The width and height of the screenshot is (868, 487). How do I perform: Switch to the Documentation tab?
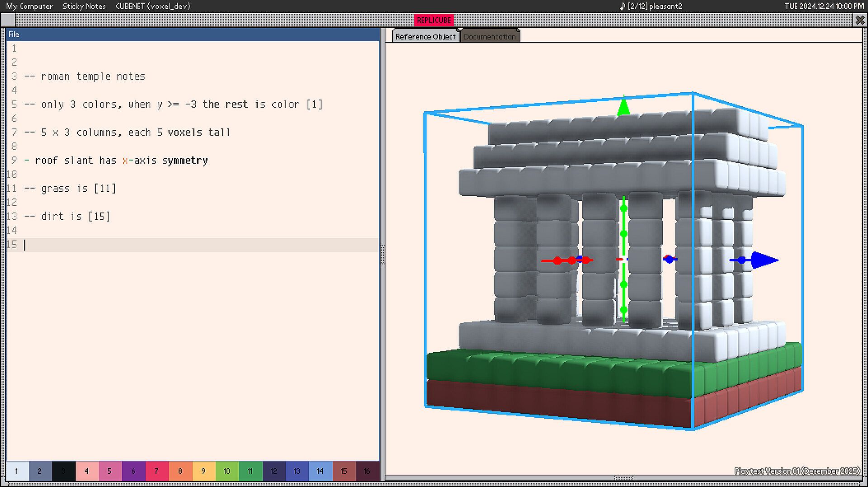coord(490,37)
